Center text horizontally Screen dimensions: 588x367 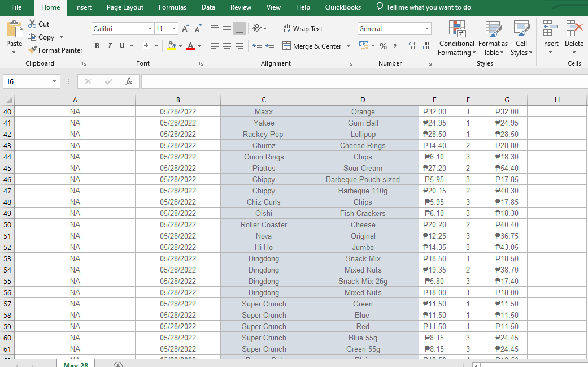tap(227, 46)
